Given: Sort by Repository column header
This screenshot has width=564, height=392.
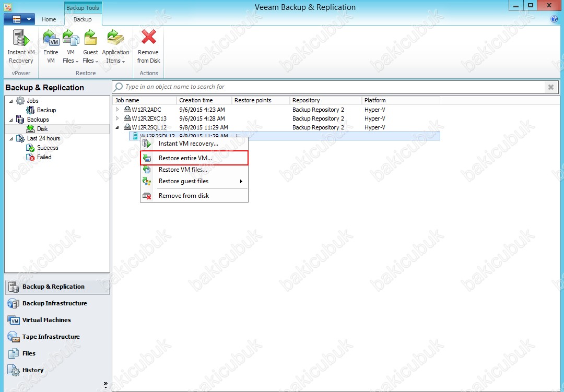Looking at the screenshot, I should point(325,100).
